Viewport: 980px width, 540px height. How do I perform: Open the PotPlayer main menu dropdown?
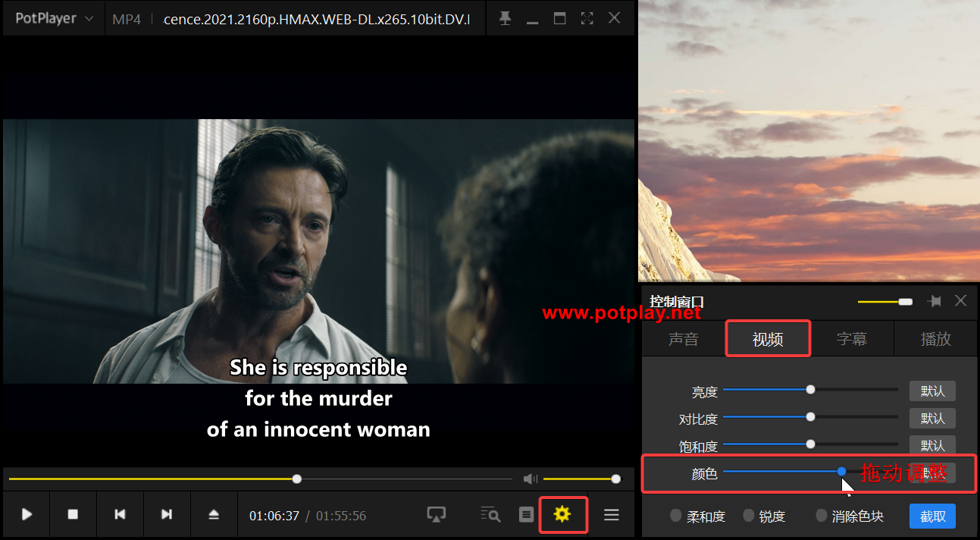[x=55, y=18]
